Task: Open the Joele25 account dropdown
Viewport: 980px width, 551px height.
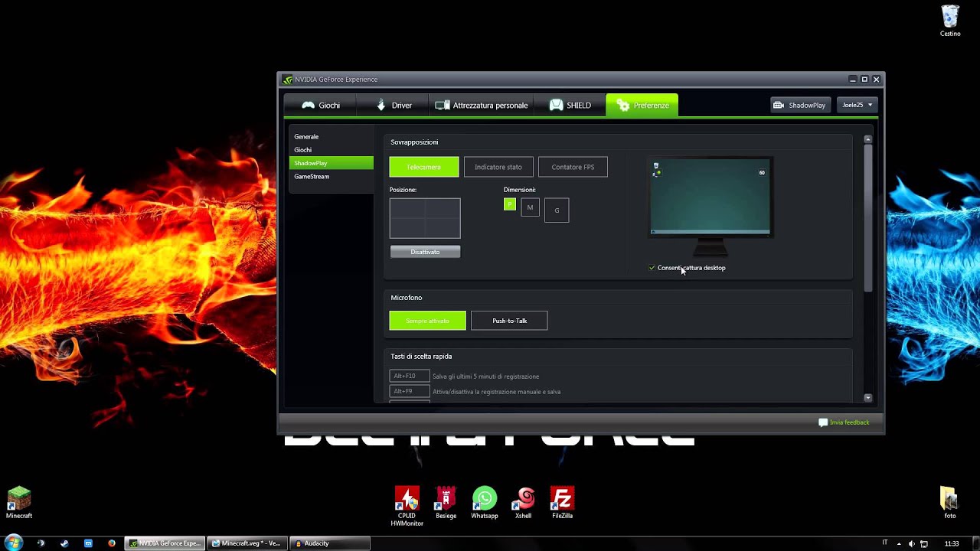Action: [857, 105]
